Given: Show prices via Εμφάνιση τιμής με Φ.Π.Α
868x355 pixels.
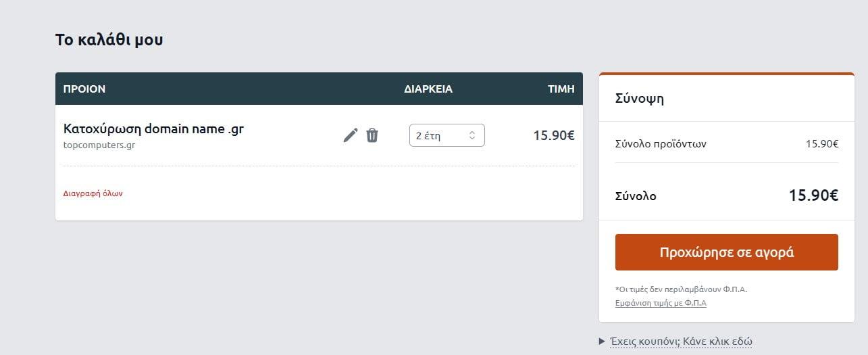Looking at the screenshot, I should [x=661, y=303].
